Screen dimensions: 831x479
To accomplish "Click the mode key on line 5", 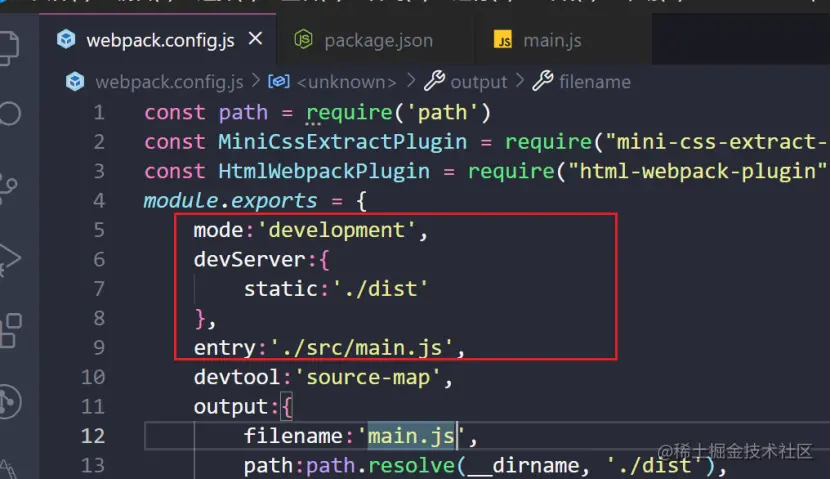I will point(218,230).
